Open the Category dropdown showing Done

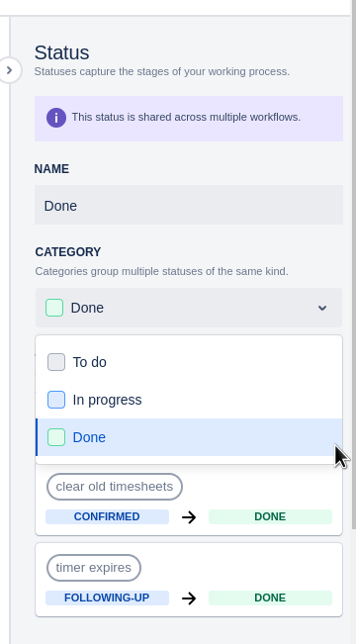point(189,308)
